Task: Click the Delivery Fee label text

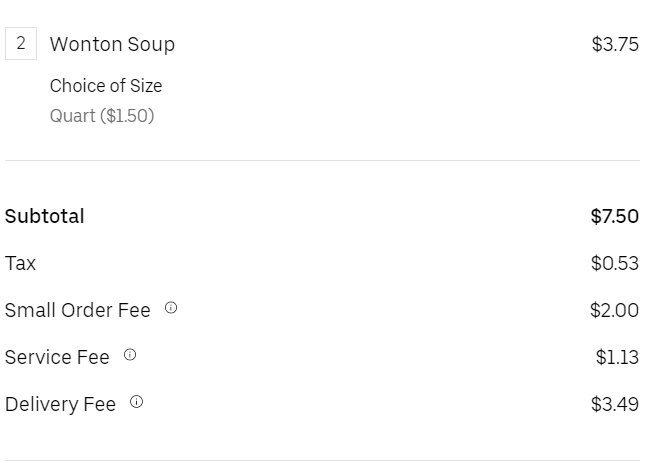Action: (60, 404)
